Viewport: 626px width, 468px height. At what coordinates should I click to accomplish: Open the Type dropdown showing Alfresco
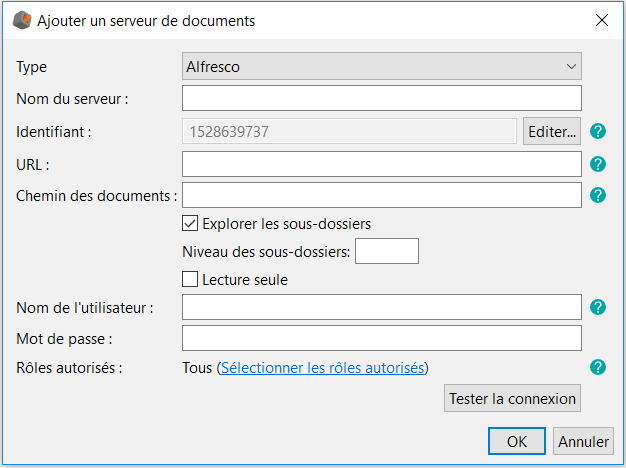381,67
